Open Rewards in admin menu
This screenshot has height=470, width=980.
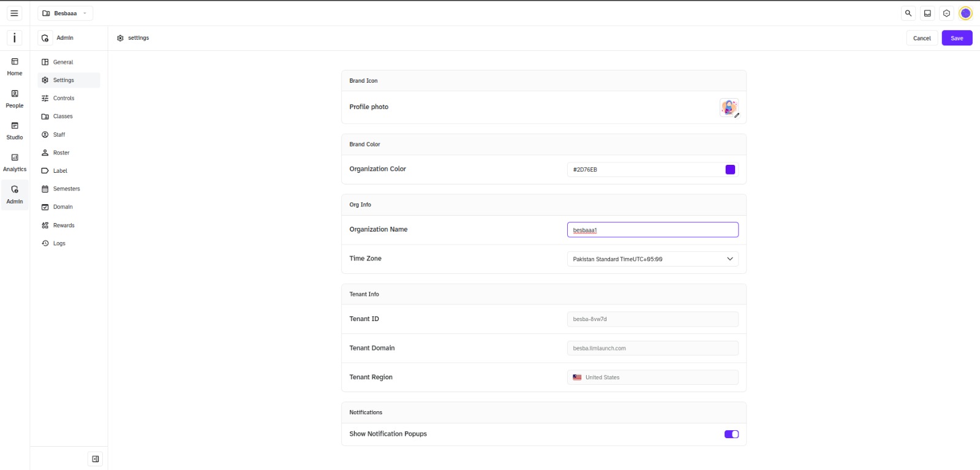[69, 226]
